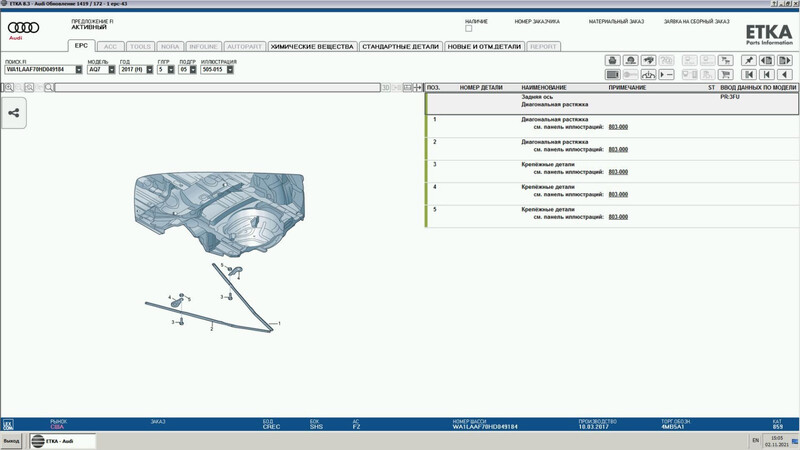Screen dimensions: 800x450
Task: Click the Материальный заказ label
Action: point(616,21)
